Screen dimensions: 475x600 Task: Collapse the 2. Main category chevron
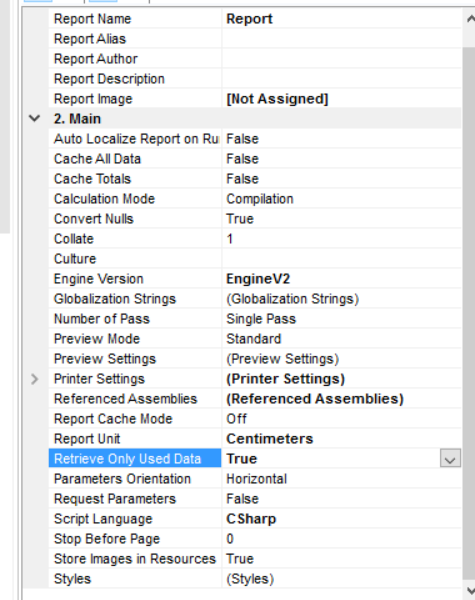pos(34,118)
